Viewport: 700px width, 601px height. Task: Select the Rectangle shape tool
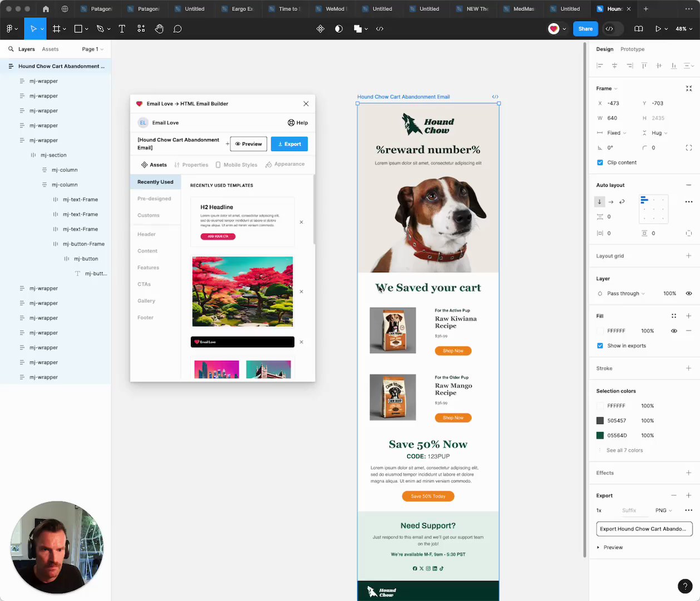point(78,28)
